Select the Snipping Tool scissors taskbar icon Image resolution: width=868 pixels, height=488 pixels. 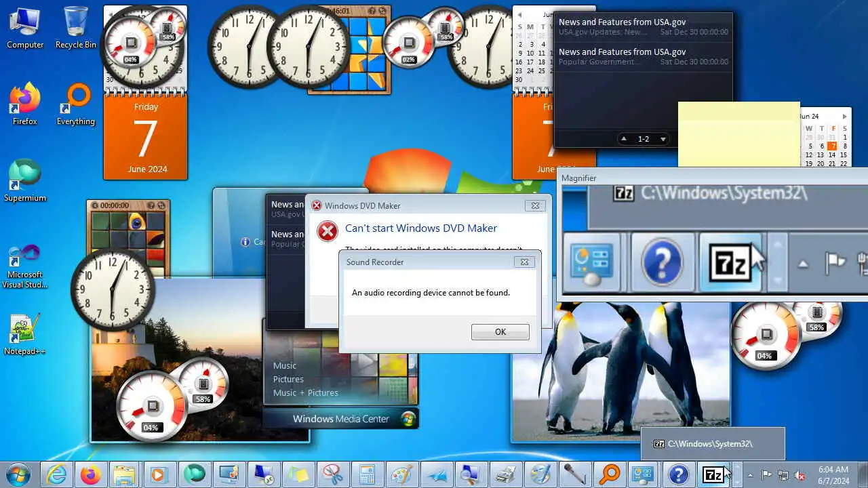click(x=333, y=475)
